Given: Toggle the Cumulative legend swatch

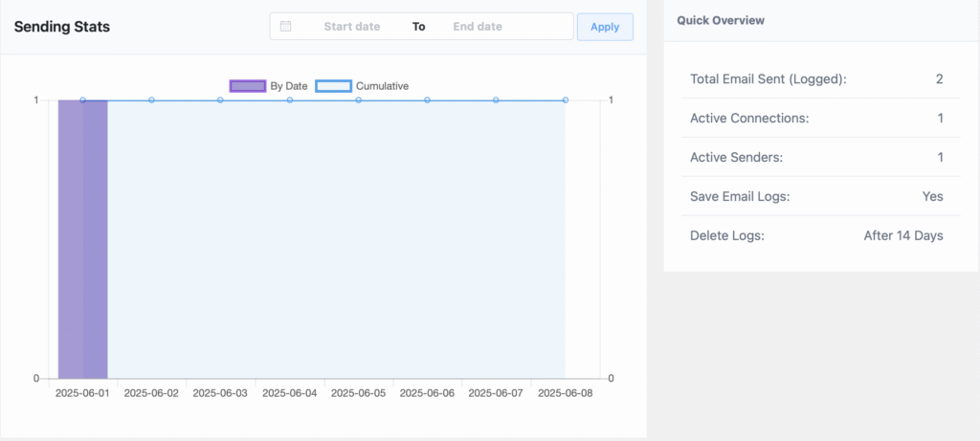Looking at the screenshot, I should coord(333,86).
